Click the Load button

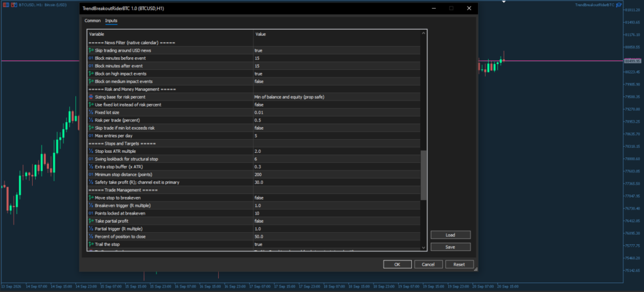point(450,235)
